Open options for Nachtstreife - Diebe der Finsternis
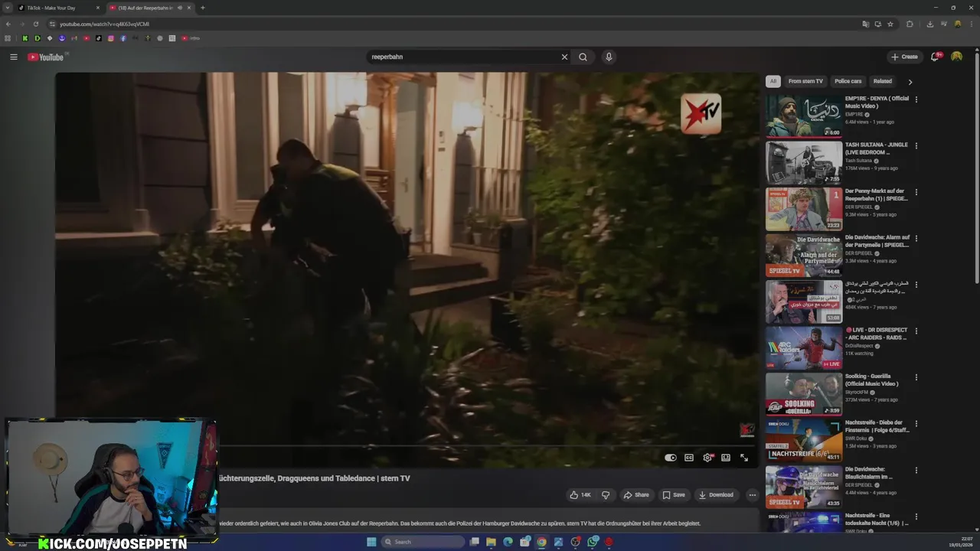This screenshot has height=551, width=980. (916, 423)
